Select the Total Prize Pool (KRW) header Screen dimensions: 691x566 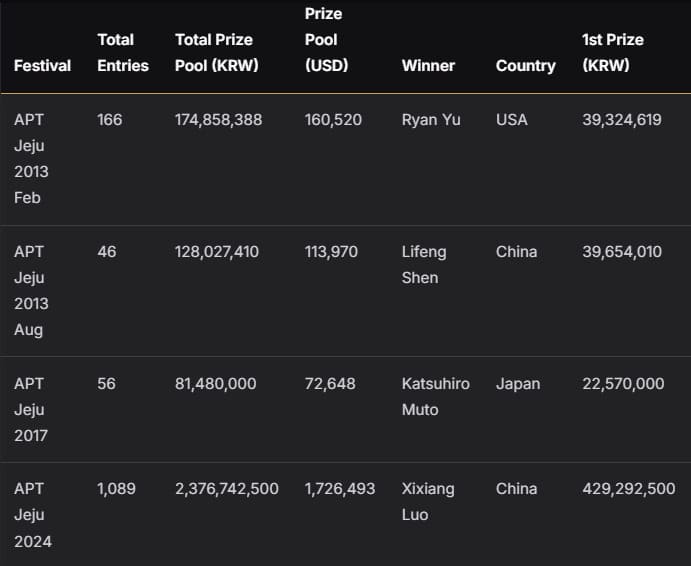click(x=216, y=52)
